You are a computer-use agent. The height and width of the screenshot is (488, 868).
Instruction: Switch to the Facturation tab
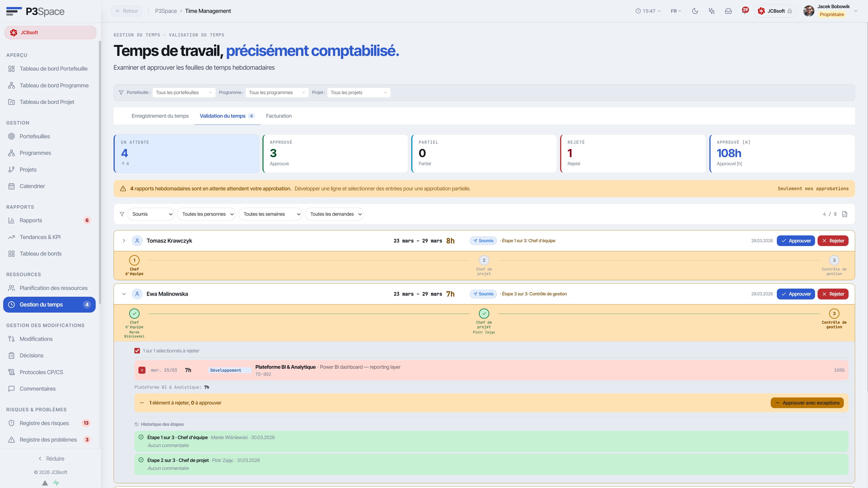(279, 116)
